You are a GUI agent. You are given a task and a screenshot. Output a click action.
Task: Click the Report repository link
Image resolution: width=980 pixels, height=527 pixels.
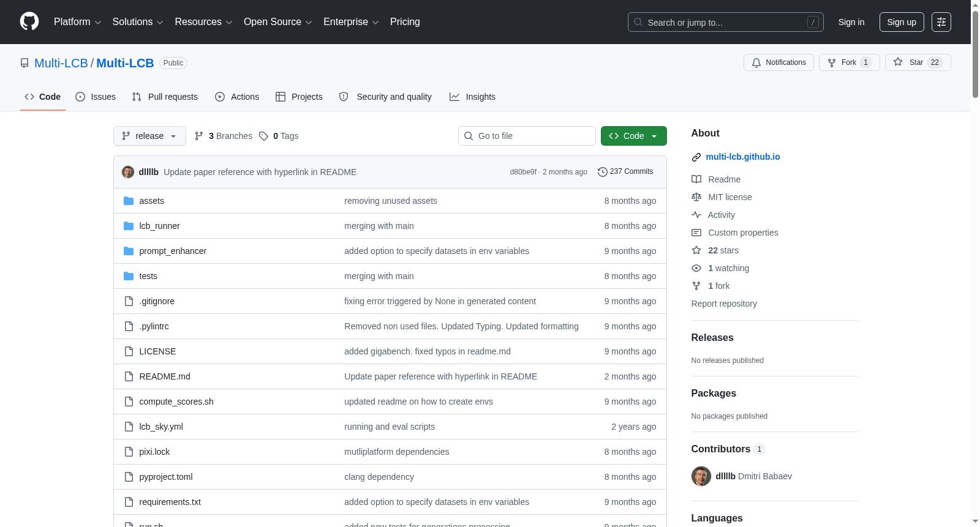click(x=724, y=304)
